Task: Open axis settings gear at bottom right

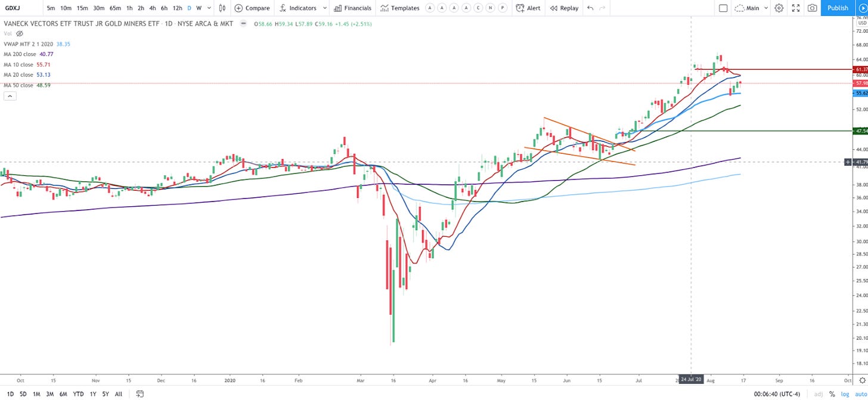Action: click(862, 379)
